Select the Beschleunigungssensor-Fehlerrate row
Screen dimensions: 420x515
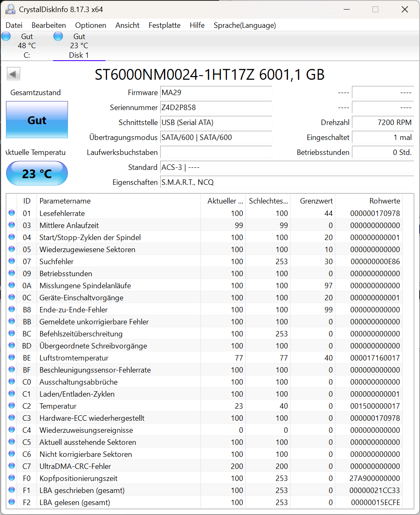(204, 370)
